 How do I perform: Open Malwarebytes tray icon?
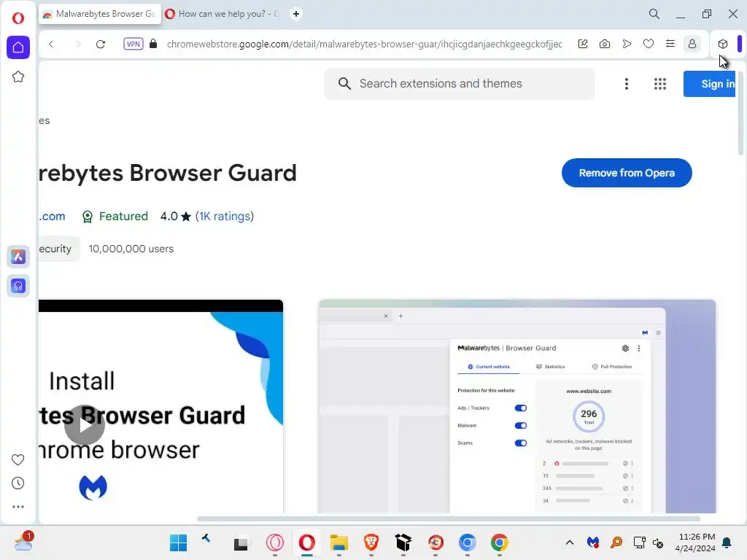pyautogui.click(x=592, y=542)
